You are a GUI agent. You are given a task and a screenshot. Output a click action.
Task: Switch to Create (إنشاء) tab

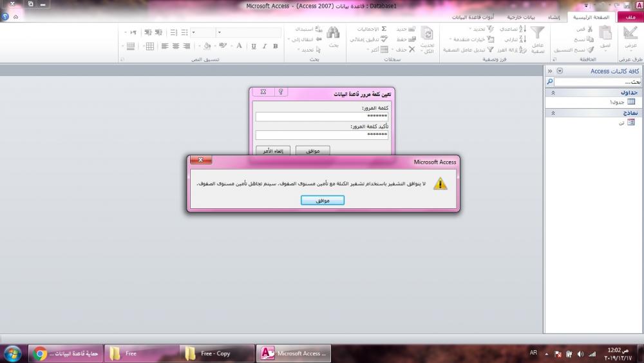554,17
